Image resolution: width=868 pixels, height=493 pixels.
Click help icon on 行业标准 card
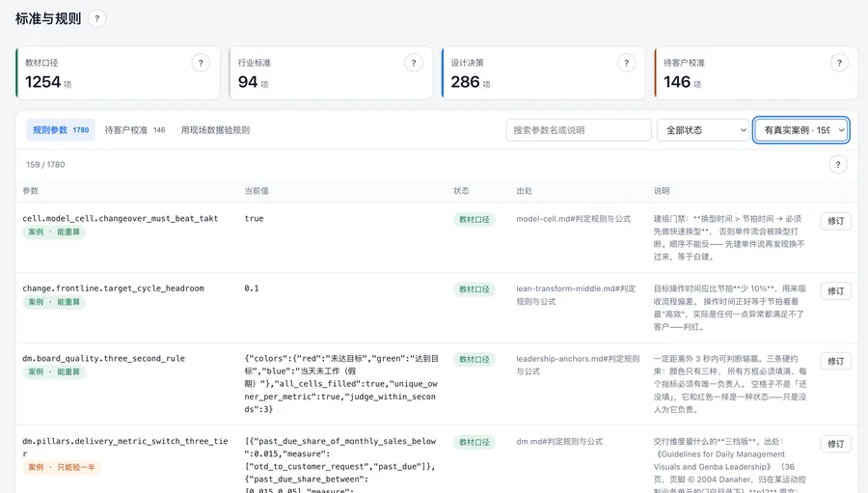(414, 63)
